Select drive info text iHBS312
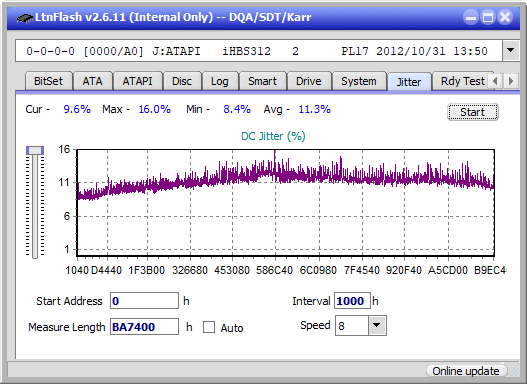This screenshot has width=527, height=384. click(x=246, y=51)
